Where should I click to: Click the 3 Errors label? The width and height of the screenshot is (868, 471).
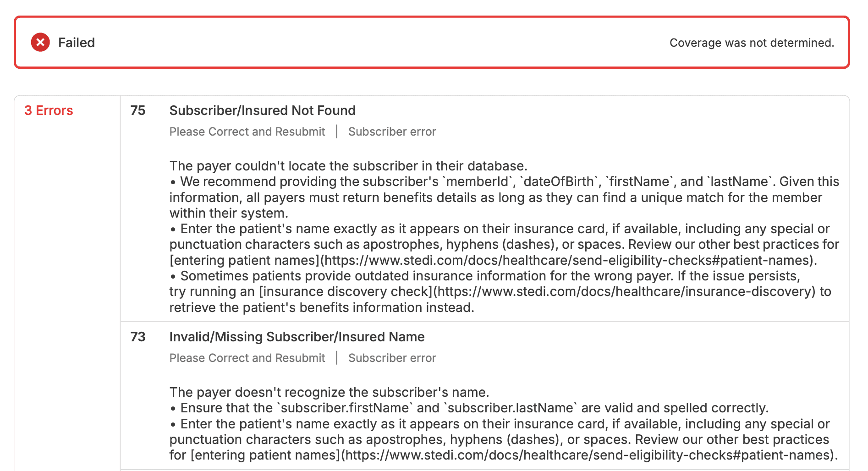click(x=49, y=110)
